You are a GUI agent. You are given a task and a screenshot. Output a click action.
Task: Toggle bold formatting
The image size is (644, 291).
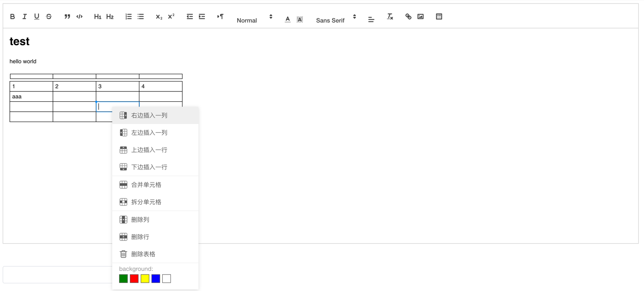point(13,16)
